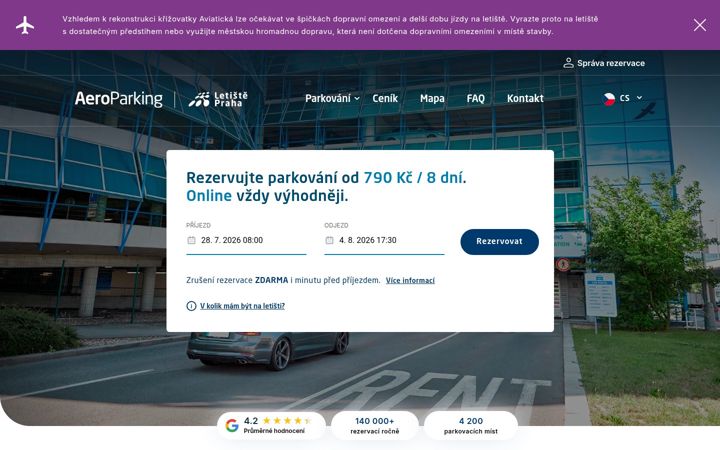Click the Rezervovat button

coord(499,242)
